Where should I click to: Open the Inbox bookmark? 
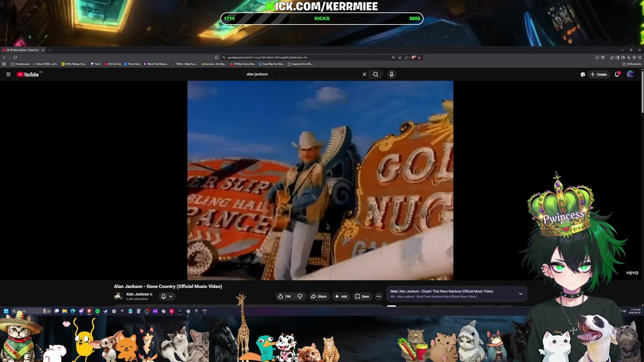coord(45,64)
